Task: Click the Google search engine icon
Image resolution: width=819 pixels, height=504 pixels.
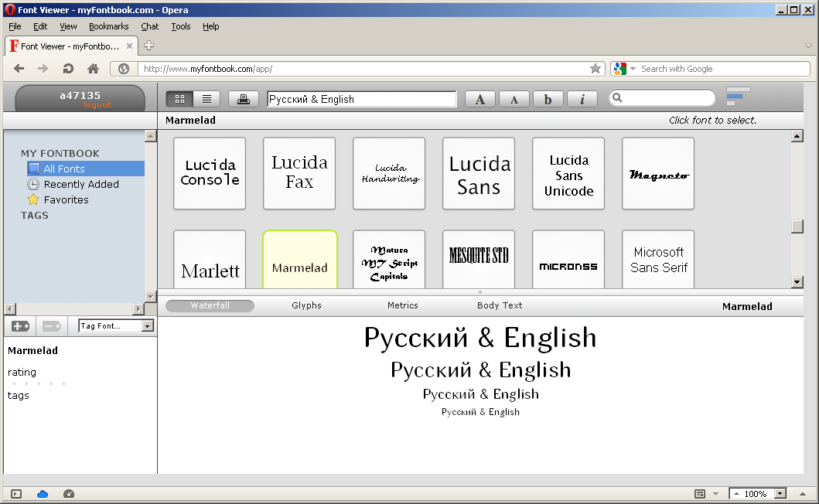Action: tap(620, 69)
